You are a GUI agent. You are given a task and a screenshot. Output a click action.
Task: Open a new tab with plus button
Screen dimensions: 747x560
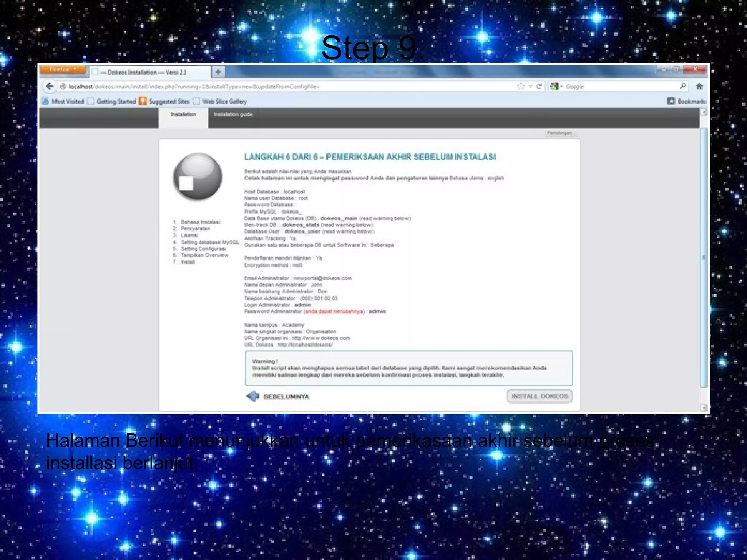(x=218, y=72)
